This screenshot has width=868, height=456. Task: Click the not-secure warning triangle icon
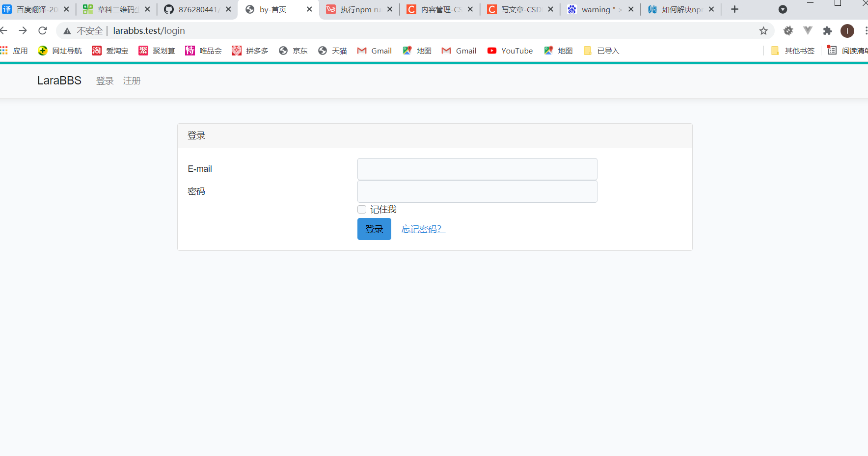pyautogui.click(x=67, y=31)
